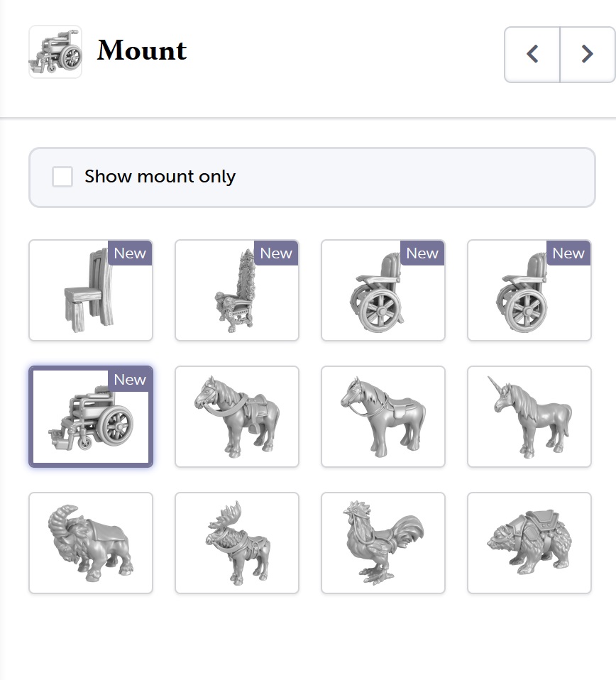616x680 pixels.
Task: Enable the Show mount only checkbox
Action: 62,177
